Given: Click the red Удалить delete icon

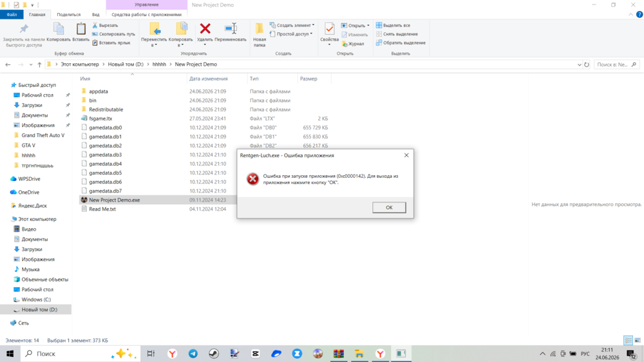Looking at the screenshot, I should pos(205,29).
